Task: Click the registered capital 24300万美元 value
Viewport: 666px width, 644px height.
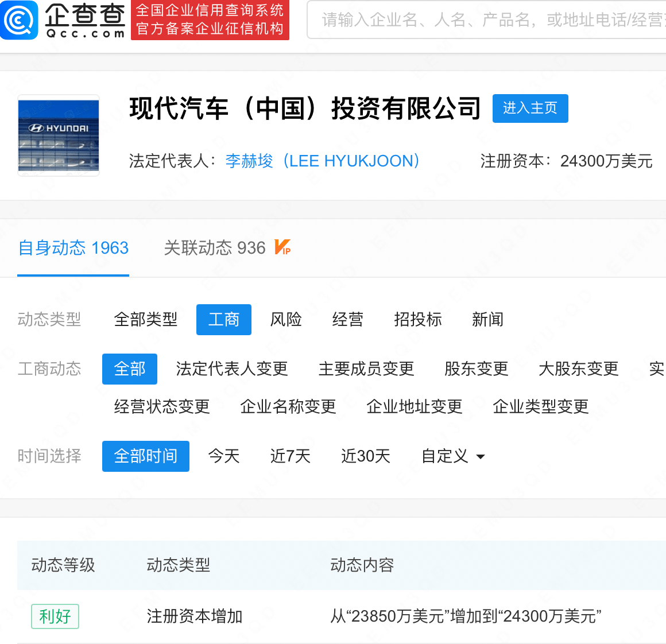Action: [606, 161]
